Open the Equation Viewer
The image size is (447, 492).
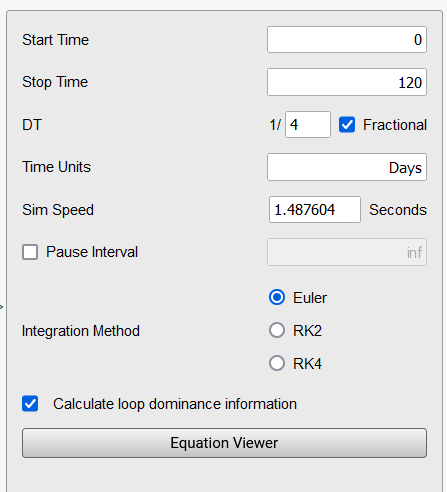[224, 443]
